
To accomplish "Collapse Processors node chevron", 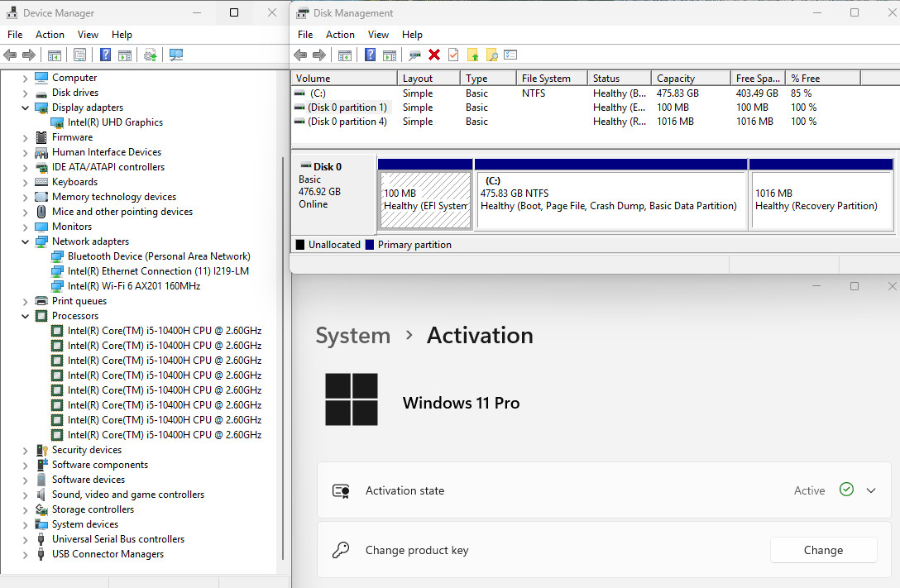I will (26, 316).
